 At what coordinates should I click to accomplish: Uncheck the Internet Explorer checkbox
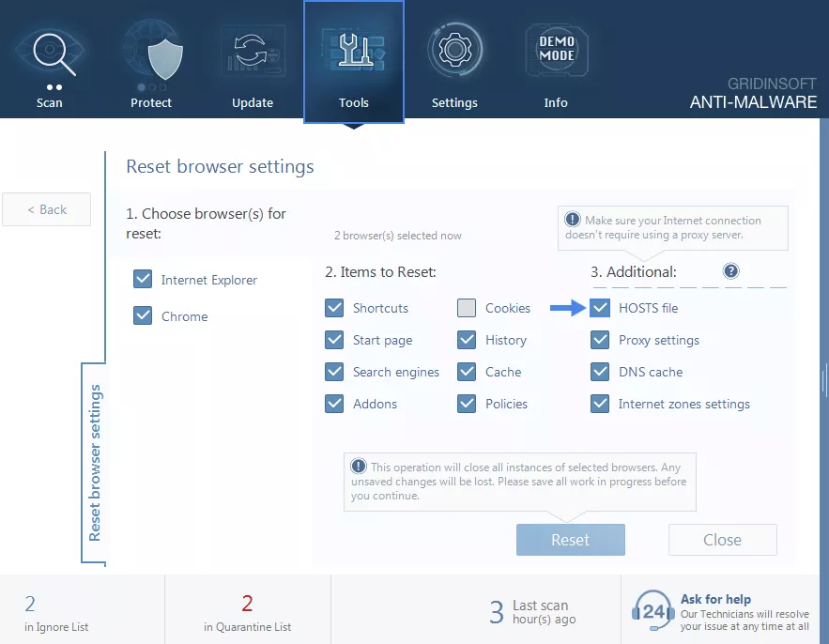tap(143, 280)
